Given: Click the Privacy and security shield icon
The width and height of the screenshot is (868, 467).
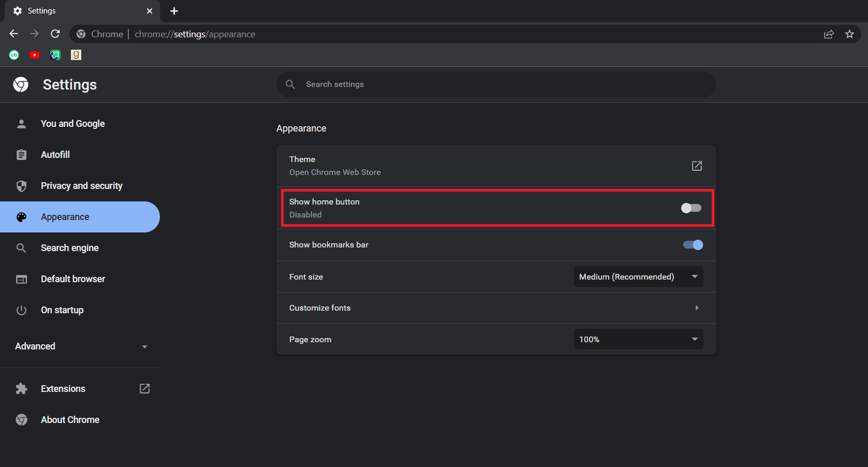Looking at the screenshot, I should [x=21, y=186].
